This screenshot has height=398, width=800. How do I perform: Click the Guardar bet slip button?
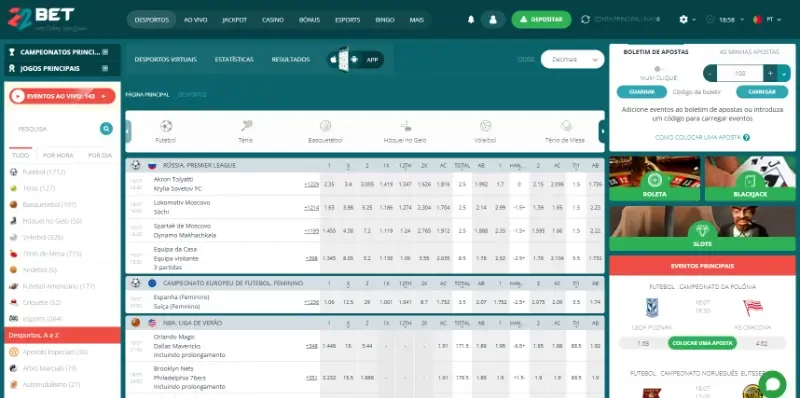pyautogui.click(x=642, y=92)
